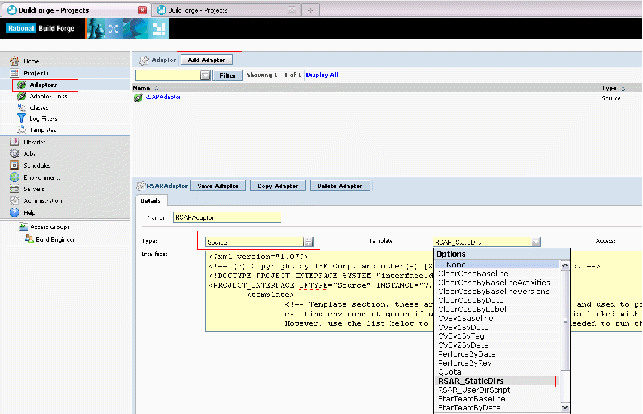Click the Access Groups icon
The image size is (643, 414).
tap(23, 227)
